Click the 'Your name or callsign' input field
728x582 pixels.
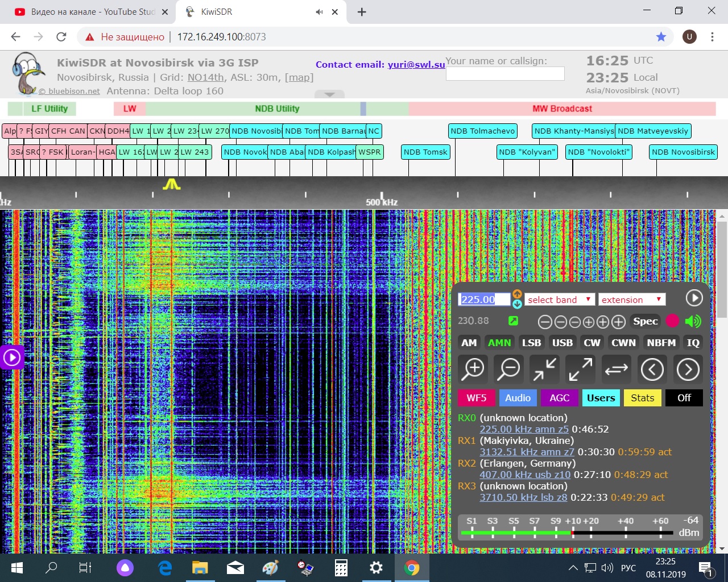[x=504, y=74]
